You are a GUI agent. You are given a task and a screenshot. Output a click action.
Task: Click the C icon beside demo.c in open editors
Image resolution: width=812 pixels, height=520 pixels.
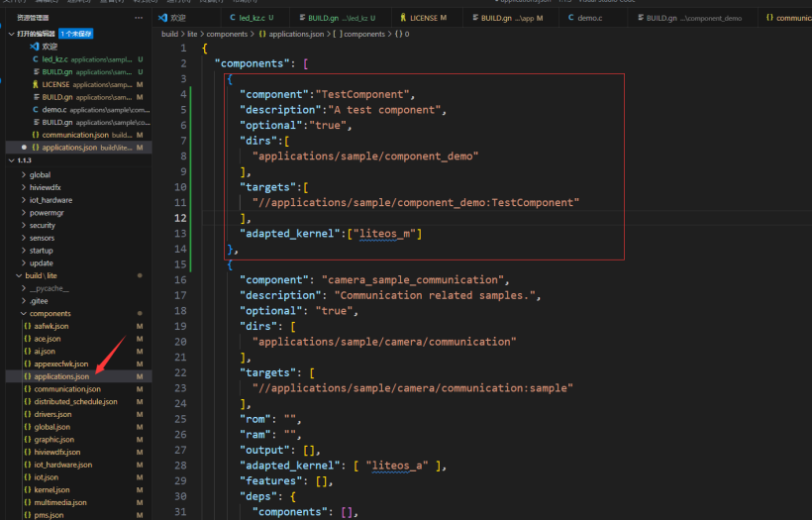[36, 109]
